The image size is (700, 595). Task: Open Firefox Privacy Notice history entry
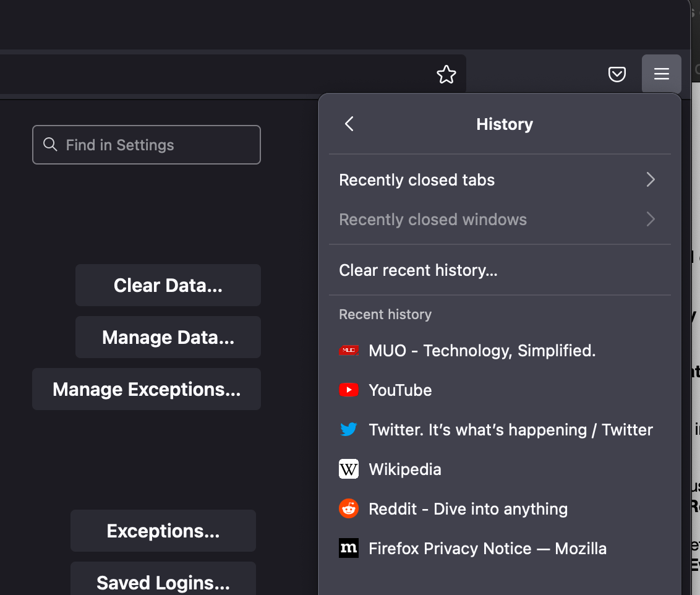pos(487,549)
